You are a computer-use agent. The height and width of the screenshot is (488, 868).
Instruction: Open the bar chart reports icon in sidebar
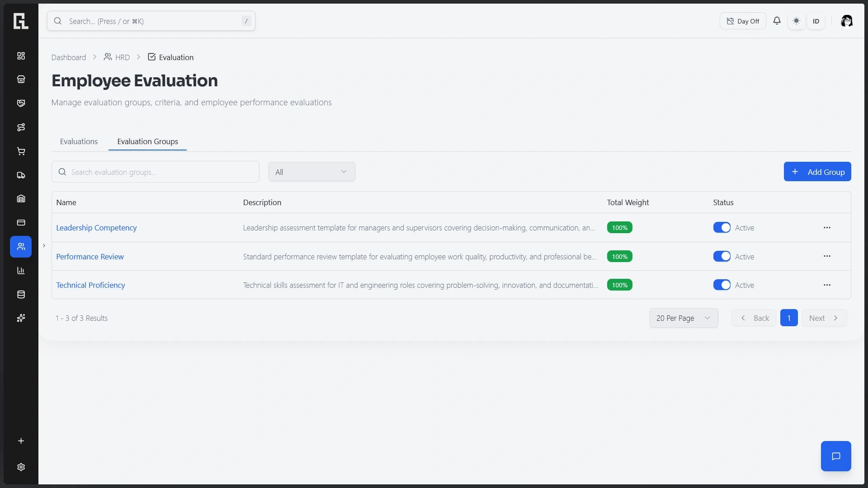pyautogui.click(x=21, y=270)
